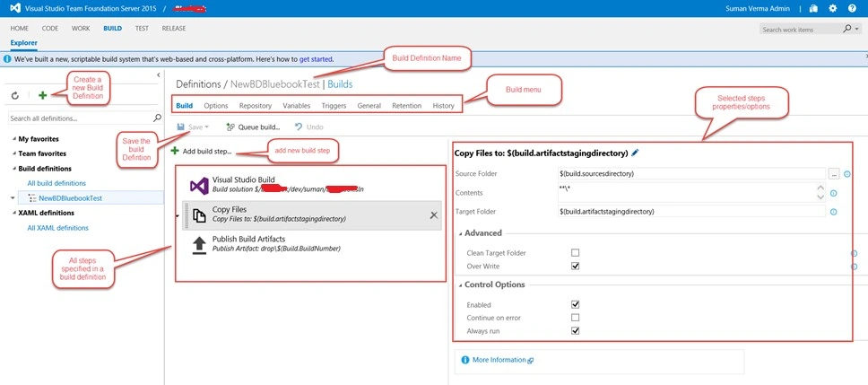Go to the TEST hub
868x385 pixels.
tap(142, 28)
